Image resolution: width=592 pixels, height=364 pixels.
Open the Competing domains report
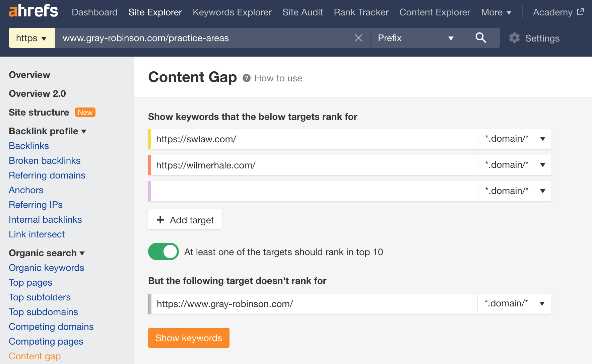(x=51, y=326)
